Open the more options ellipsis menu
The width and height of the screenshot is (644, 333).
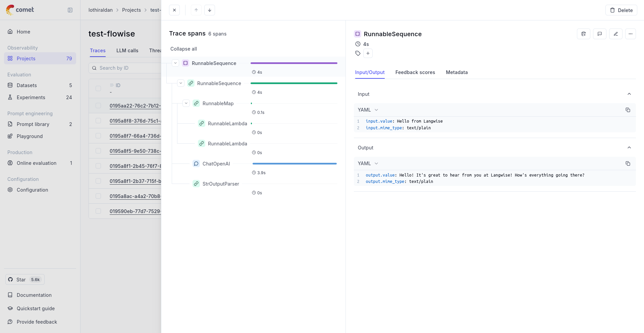(631, 34)
